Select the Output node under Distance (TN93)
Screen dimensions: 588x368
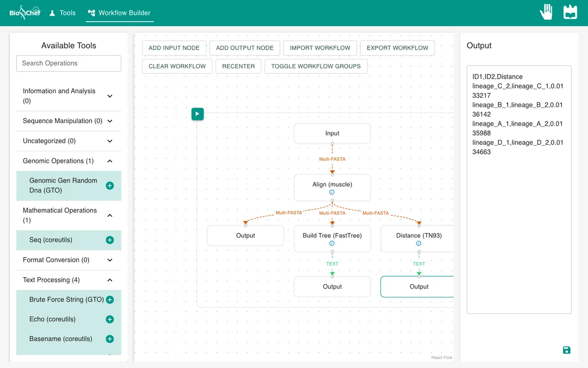[x=417, y=287]
